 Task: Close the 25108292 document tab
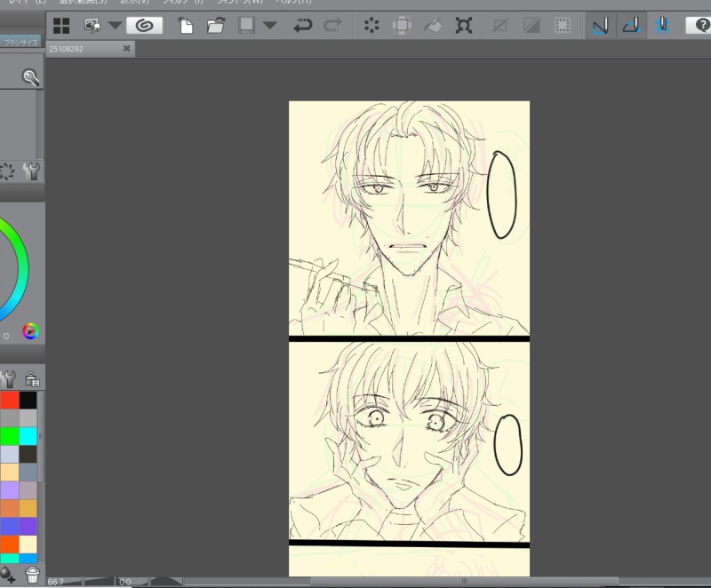point(127,48)
